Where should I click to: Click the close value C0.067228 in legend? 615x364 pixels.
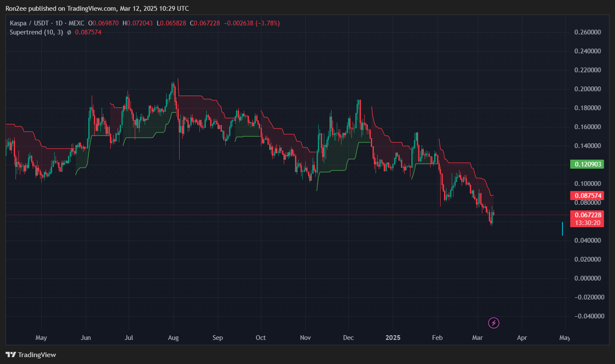[x=205, y=23]
